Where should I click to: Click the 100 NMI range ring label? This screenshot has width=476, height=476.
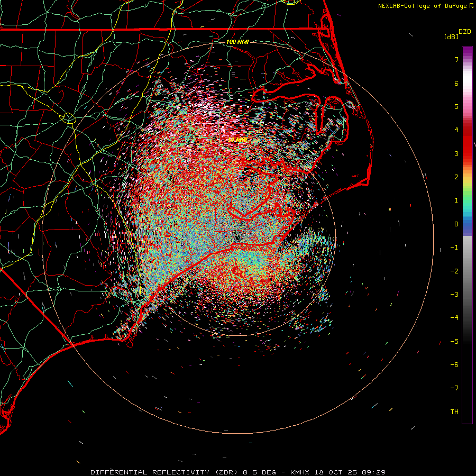pyautogui.click(x=237, y=42)
